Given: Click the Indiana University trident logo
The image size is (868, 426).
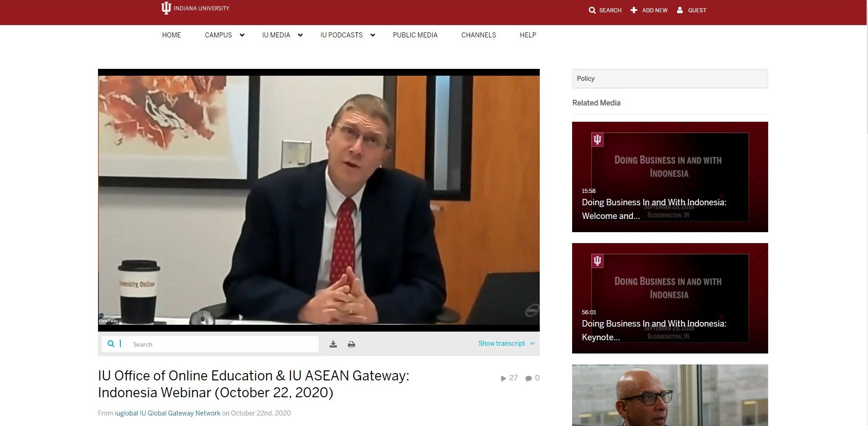Looking at the screenshot, I should click(x=166, y=8).
